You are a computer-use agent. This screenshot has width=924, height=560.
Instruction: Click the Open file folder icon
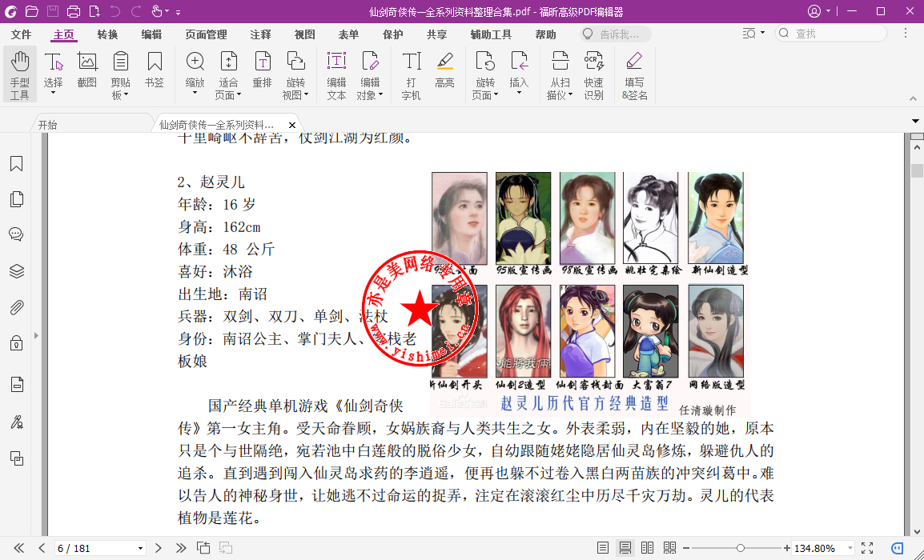point(32,11)
